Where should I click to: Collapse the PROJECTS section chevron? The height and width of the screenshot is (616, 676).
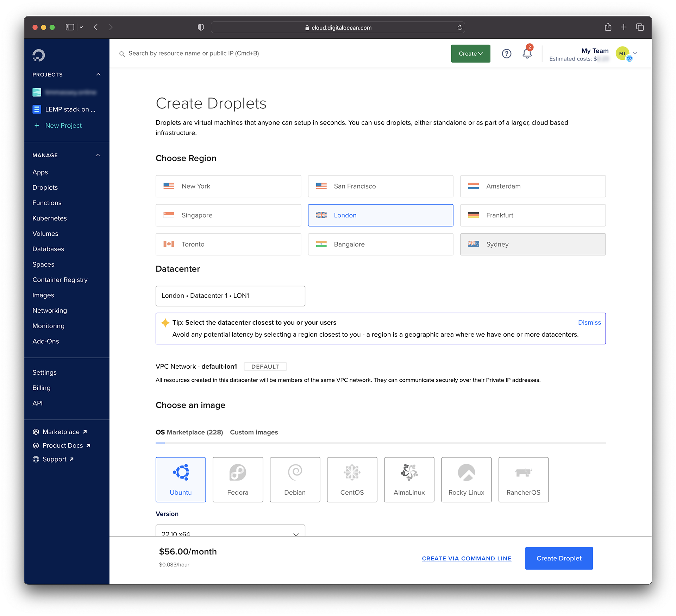click(x=98, y=74)
